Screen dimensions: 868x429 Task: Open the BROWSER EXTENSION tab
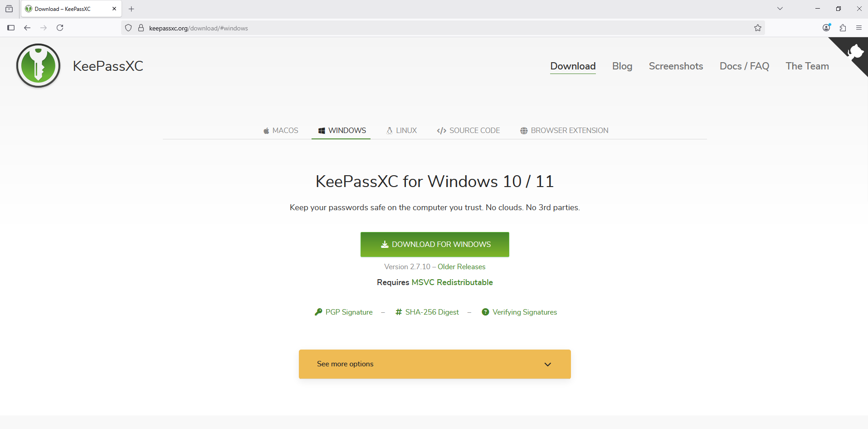(564, 130)
